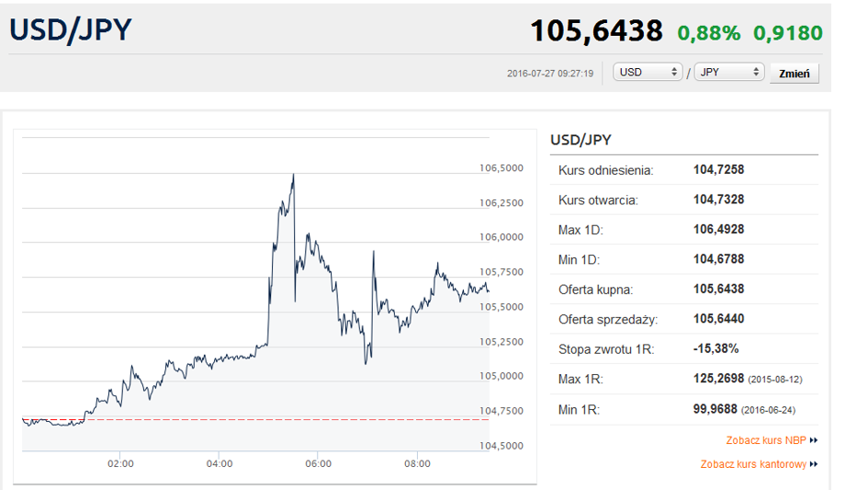Click the red dashed reference line

point(255,419)
